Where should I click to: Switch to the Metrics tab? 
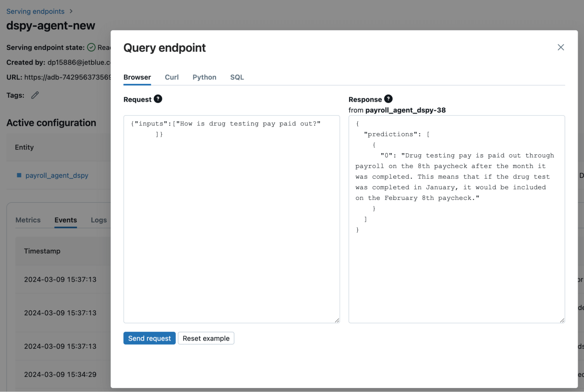coord(28,220)
